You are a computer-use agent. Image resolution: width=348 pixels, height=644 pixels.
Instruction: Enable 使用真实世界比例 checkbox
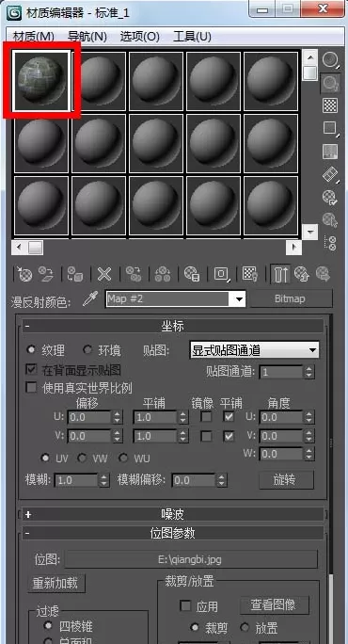click(31, 388)
